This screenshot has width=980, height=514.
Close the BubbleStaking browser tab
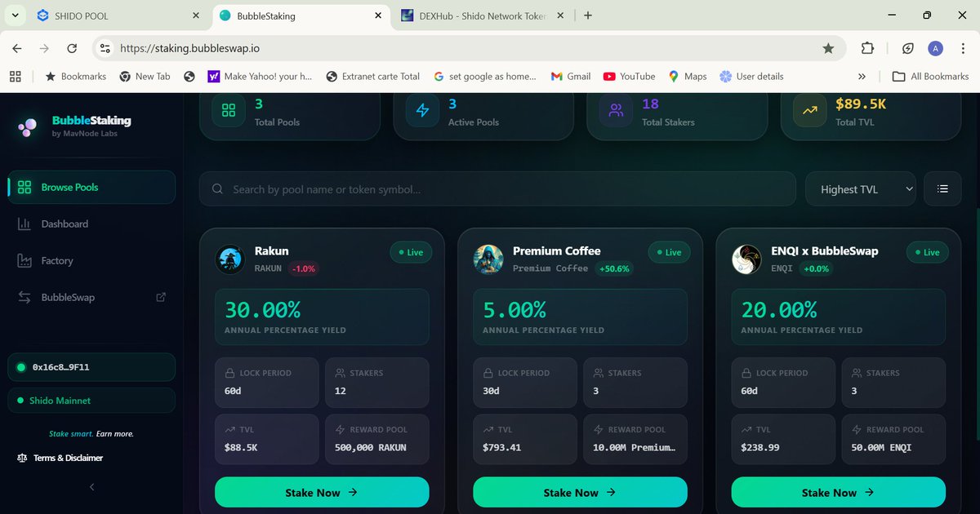coord(378,16)
